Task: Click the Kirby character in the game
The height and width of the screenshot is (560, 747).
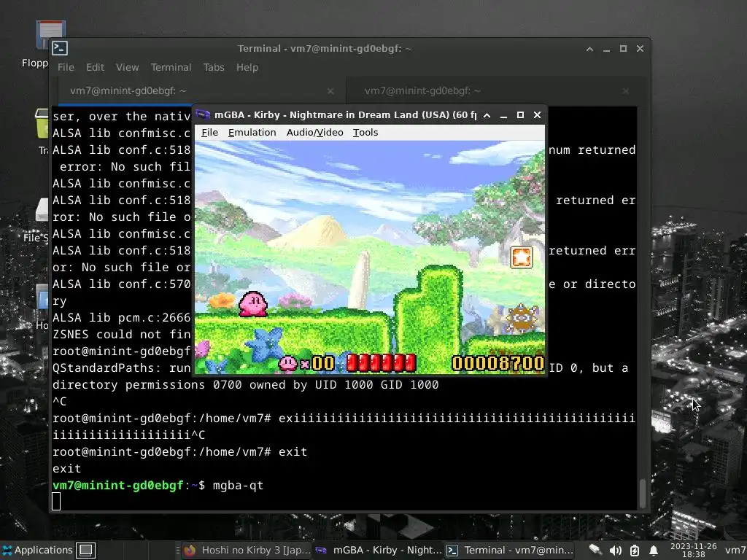Action: [x=252, y=304]
